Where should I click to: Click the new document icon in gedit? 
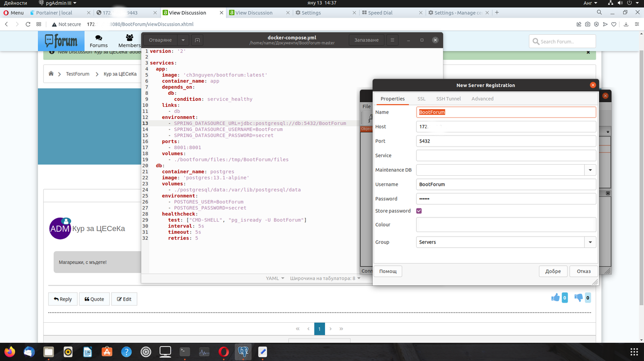(x=197, y=40)
